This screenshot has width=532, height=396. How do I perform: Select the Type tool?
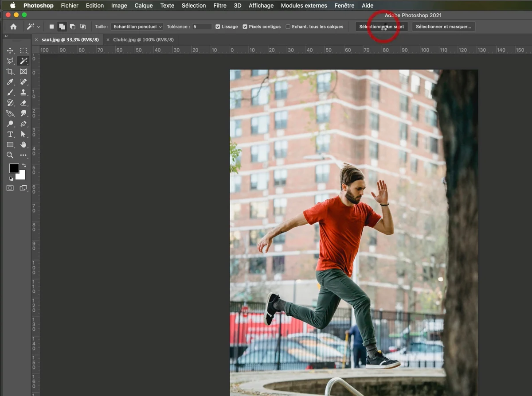10,134
